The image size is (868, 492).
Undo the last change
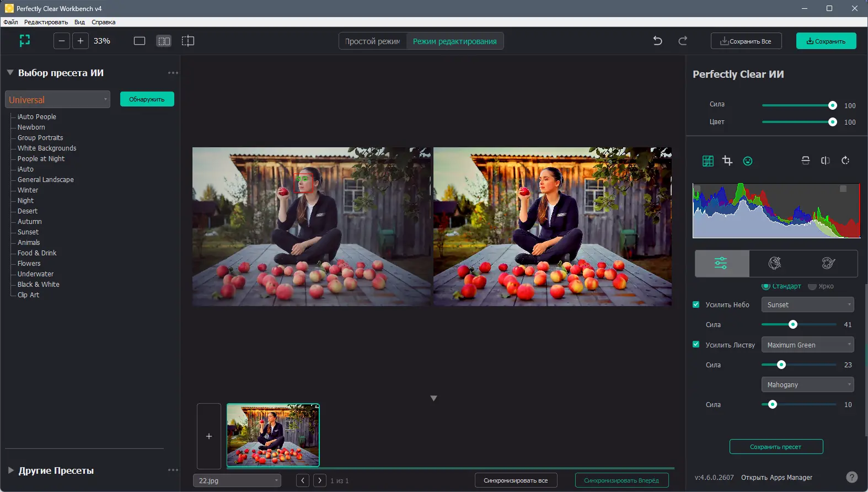pyautogui.click(x=657, y=41)
